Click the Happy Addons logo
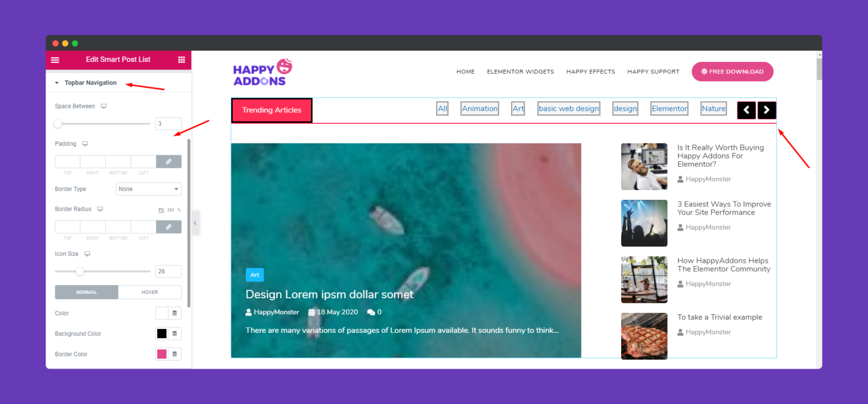This screenshot has height=404, width=868. click(263, 72)
